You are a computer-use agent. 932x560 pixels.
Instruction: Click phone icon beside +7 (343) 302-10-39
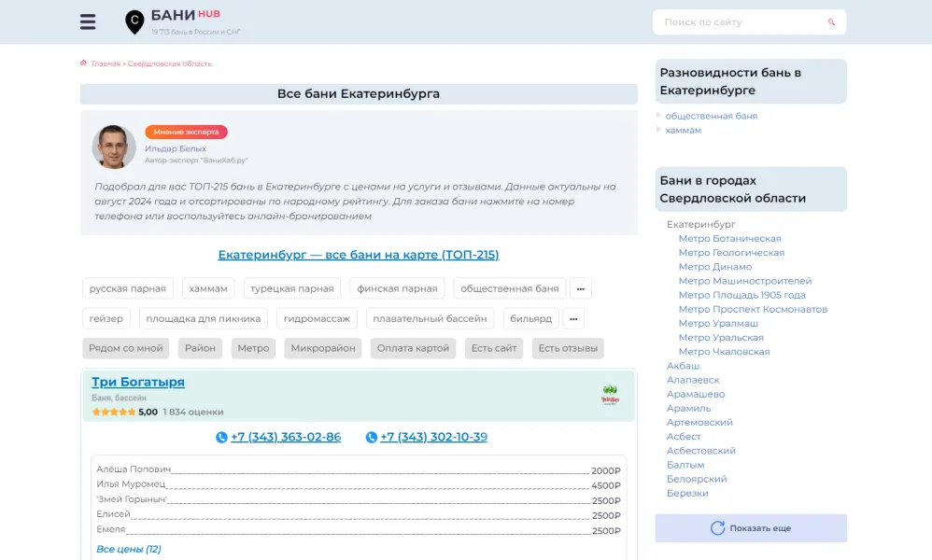pyautogui.click(x=371, y=437)
